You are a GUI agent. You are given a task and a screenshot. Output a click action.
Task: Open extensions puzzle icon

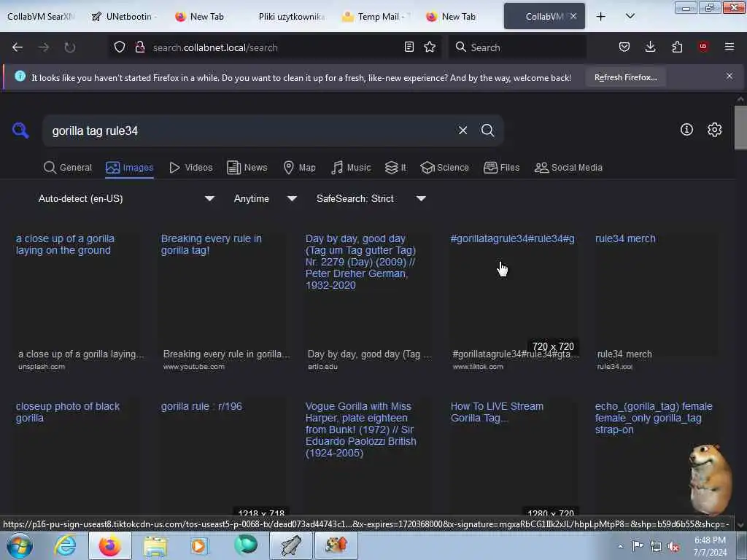click(x=677, y=47)
